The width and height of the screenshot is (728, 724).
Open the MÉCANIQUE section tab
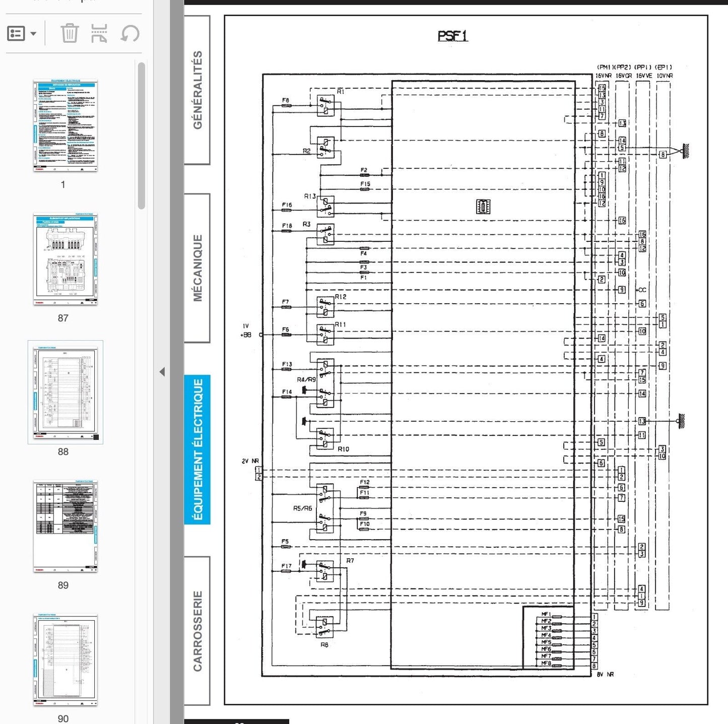coord(197,268)
